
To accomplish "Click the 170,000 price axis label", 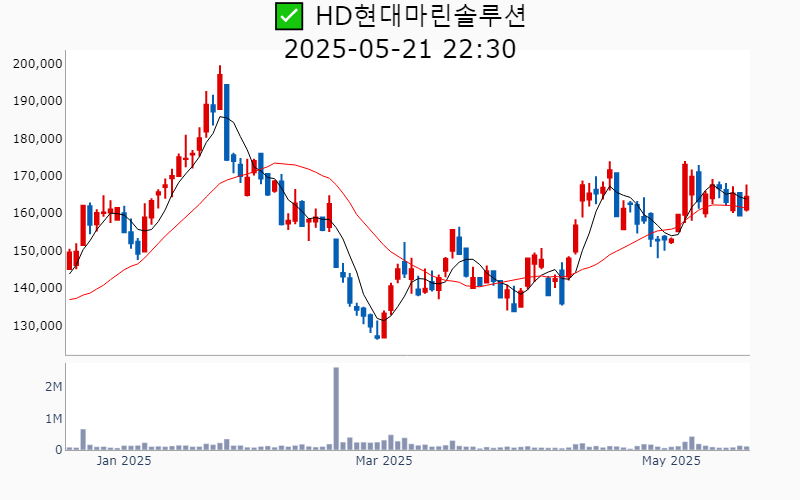I will (37, 176).
